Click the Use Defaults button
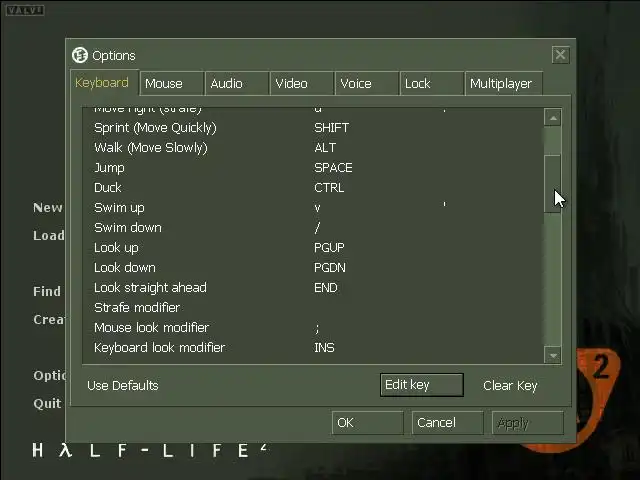Viewport: 640px width, 480px height. tap(123, 385)
